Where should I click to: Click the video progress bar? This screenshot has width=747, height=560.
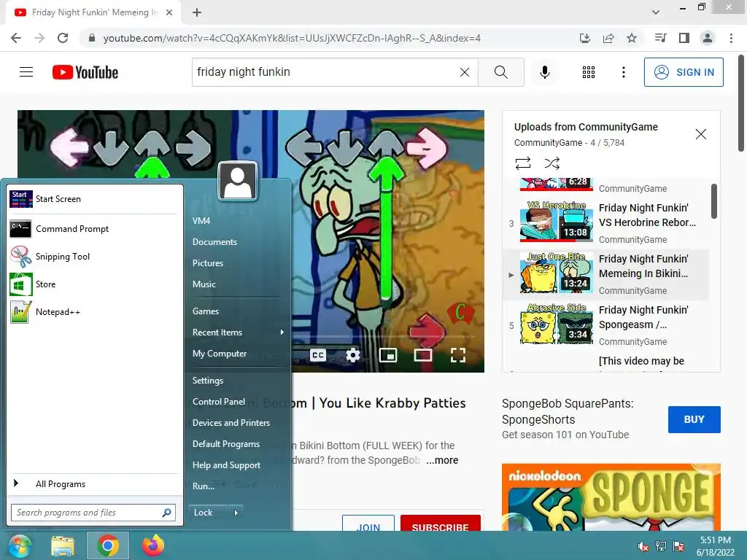[x=384, y=336]
